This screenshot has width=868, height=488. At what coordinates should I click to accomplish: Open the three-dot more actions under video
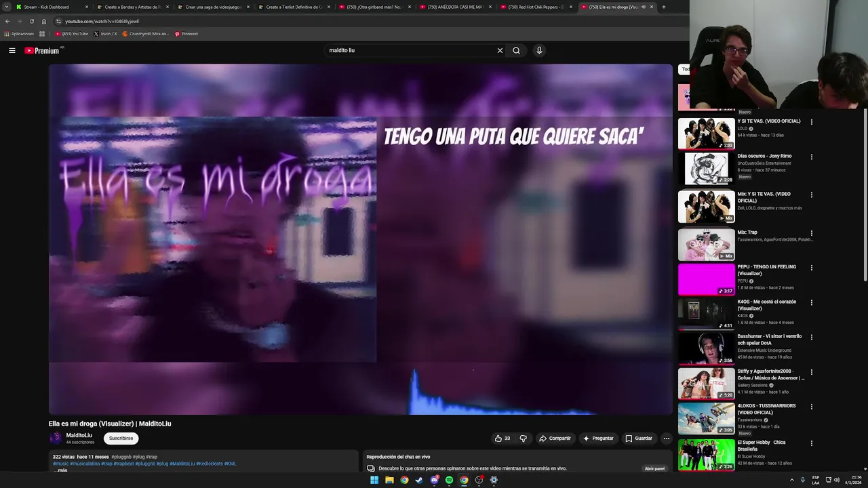click(x=666, y=439)
